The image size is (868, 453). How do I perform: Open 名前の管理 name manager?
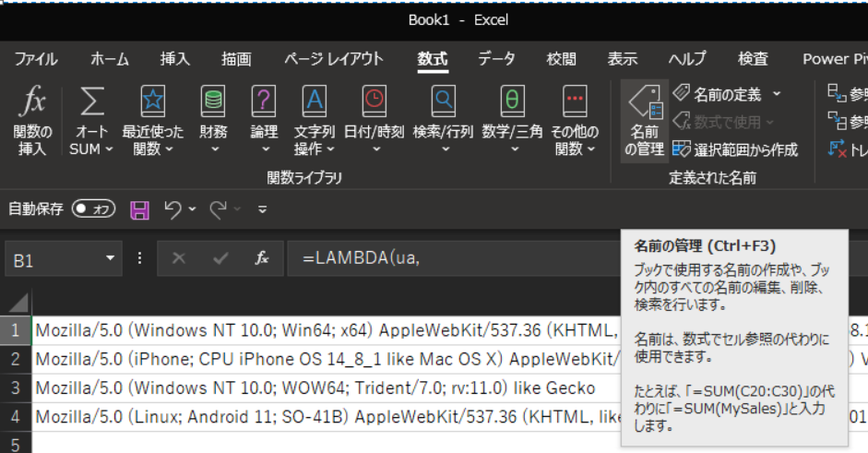pos(645,121)
